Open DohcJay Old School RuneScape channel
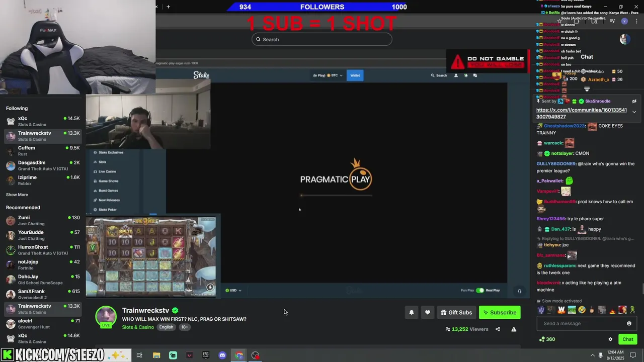 coord(42,280)
